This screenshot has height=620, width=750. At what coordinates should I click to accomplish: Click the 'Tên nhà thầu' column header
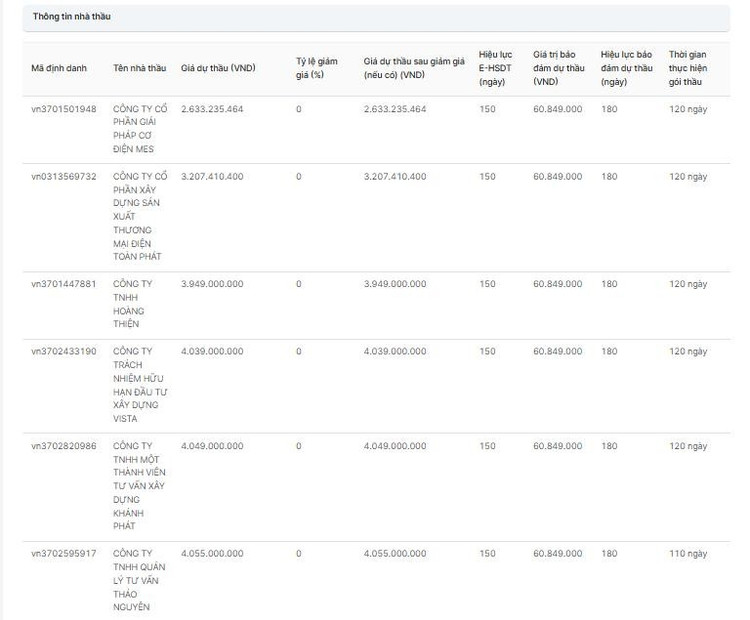140,68
